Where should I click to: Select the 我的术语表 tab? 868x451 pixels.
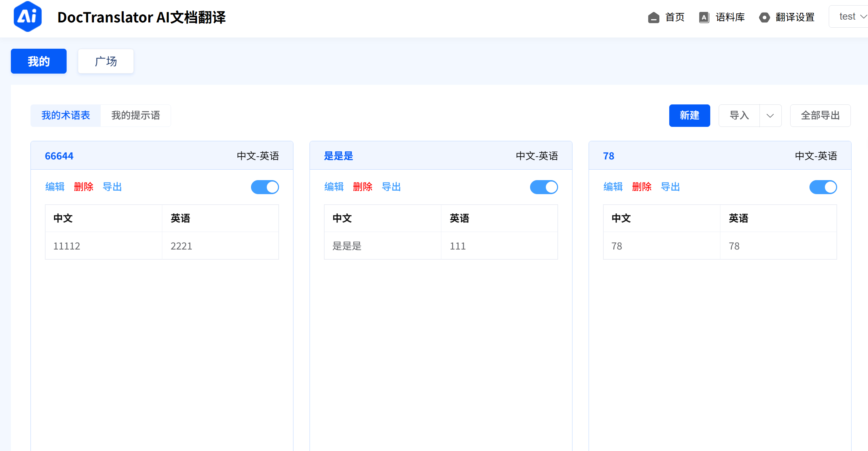tap(65, 115)
